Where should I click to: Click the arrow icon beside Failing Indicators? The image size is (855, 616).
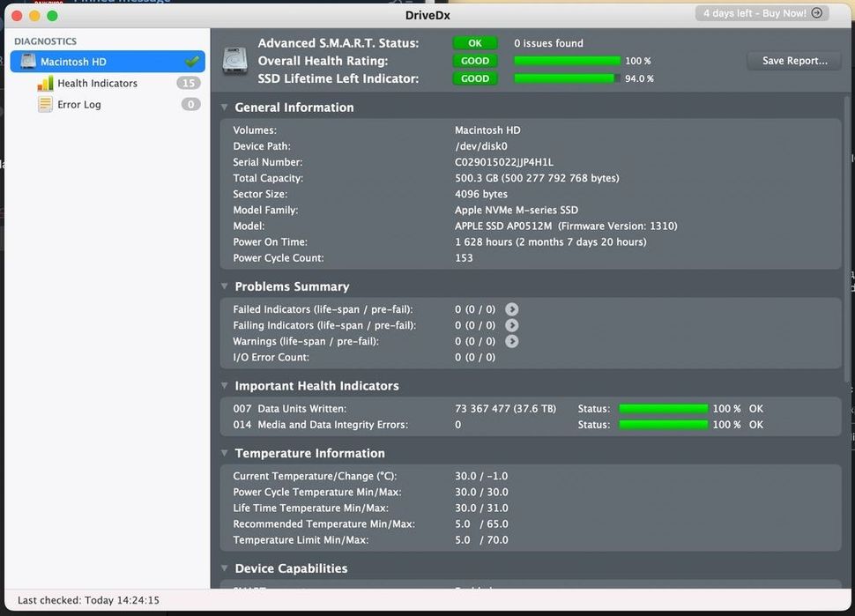click(x=511, y=325)
